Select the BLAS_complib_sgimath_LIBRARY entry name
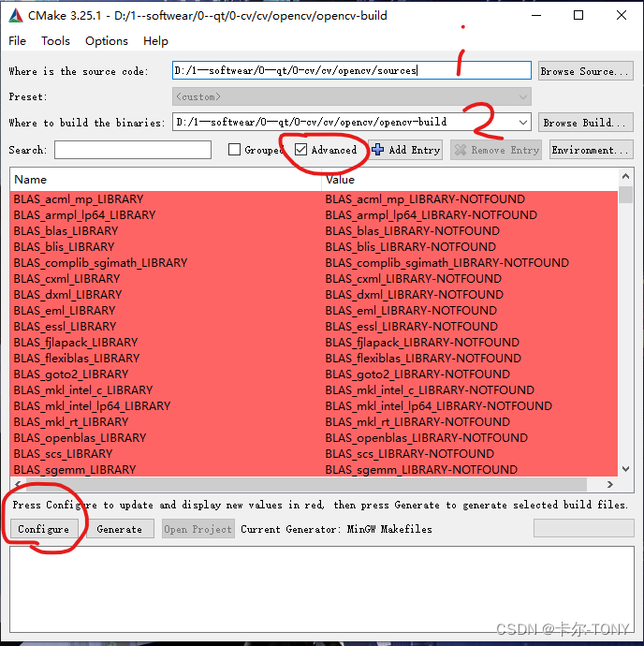The height and width of the screenshot is (646, 644). point(100,263)
